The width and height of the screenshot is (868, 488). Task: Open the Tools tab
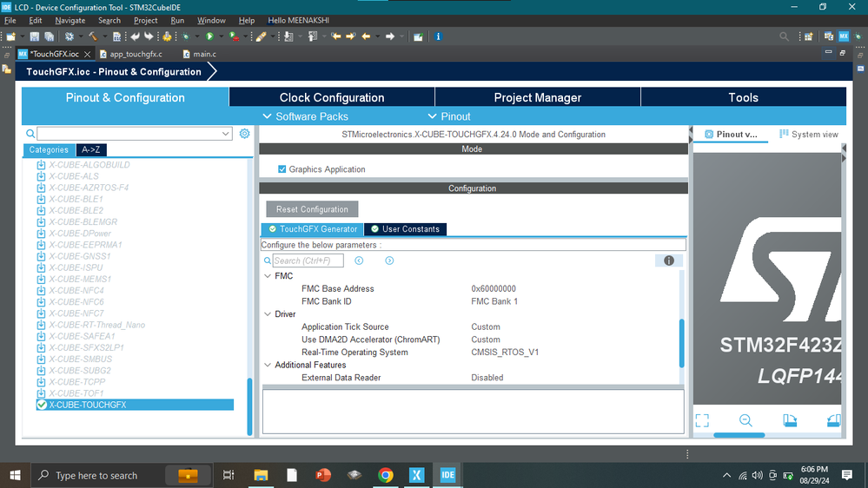tap(744, 97)
